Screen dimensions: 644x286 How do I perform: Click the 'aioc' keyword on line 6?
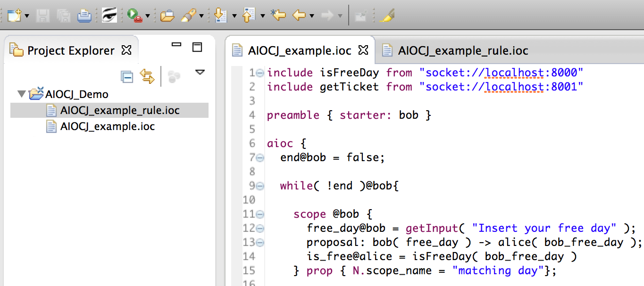pos(280,143)
